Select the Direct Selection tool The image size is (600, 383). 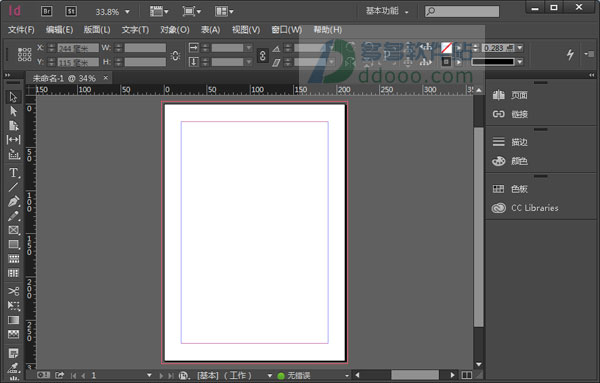point(13,111)
